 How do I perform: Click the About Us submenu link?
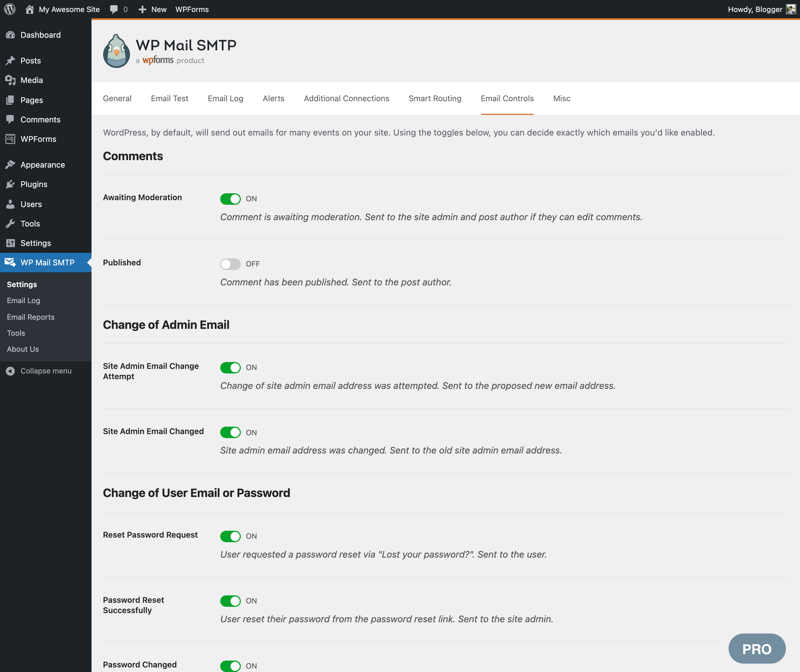pyautogui.click(x=23, y=349)
